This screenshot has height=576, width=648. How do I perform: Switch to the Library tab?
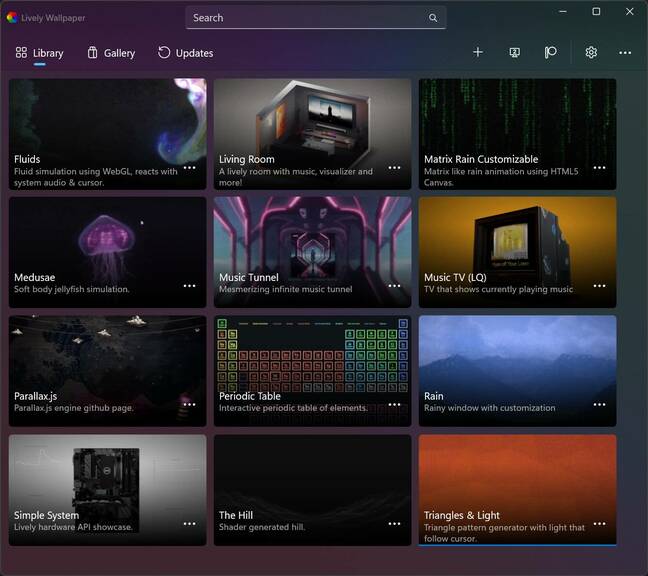click(x=40, y=53)
